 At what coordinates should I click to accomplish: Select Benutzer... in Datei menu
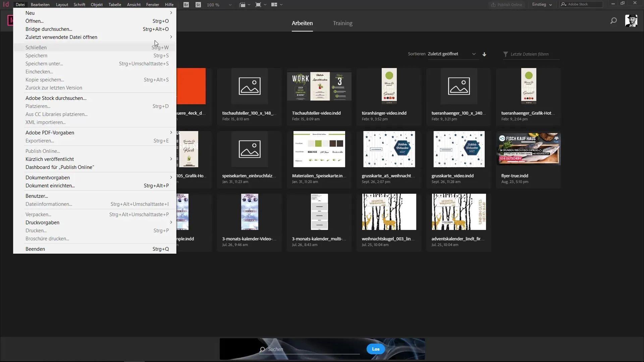pyautogui.click(x=95, y=196)
